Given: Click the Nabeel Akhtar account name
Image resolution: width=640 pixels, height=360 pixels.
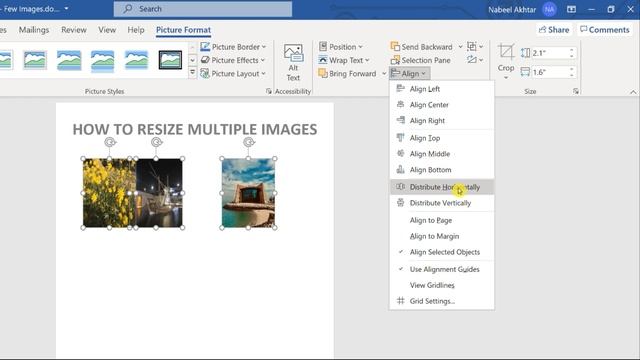Looking at the screenshot, I should click(512, 9).
